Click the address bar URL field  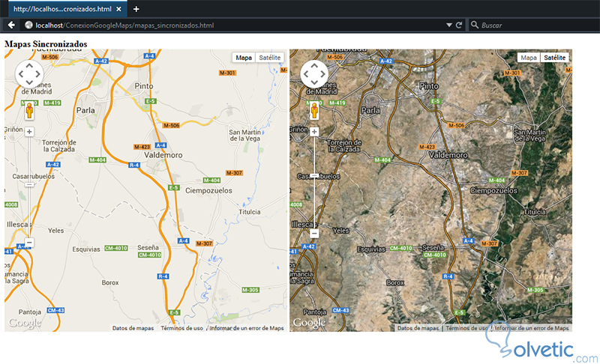[x=237, y=25]
